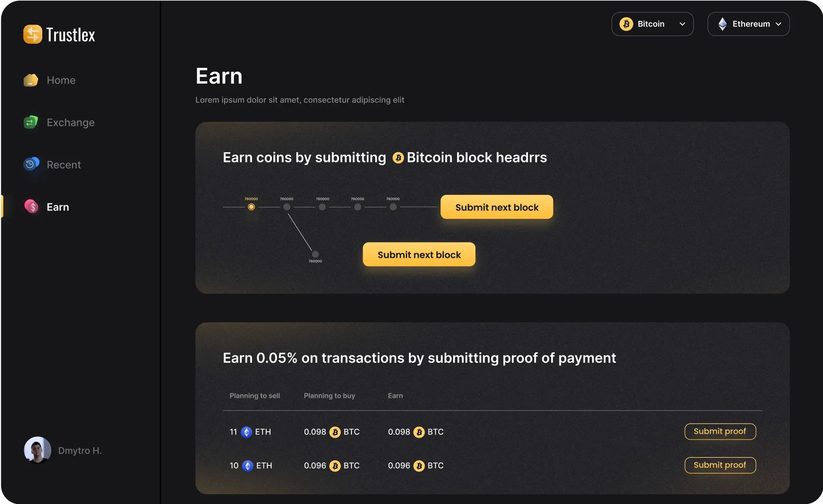Click the green Exchange swap icon
This screenshot has height=504, width=823.
(x=31, y=122)
